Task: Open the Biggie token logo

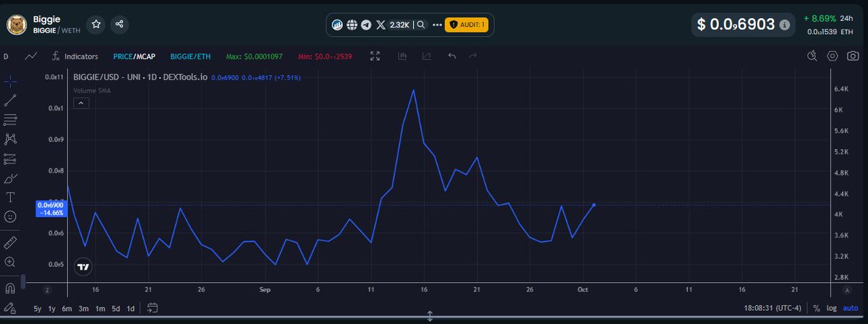Action: (x=16, y=25)
